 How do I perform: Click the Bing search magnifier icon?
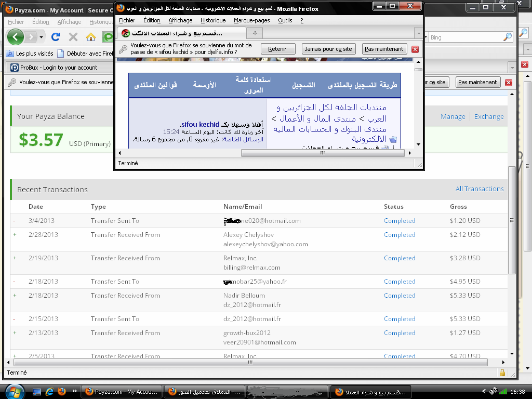click(507, 37)
